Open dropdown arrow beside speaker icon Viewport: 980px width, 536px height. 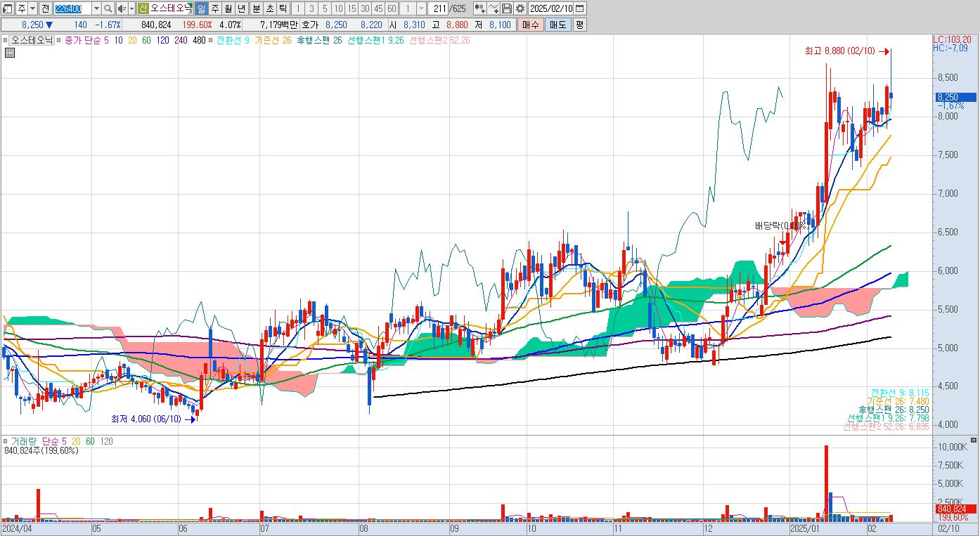tap(131, 8)
